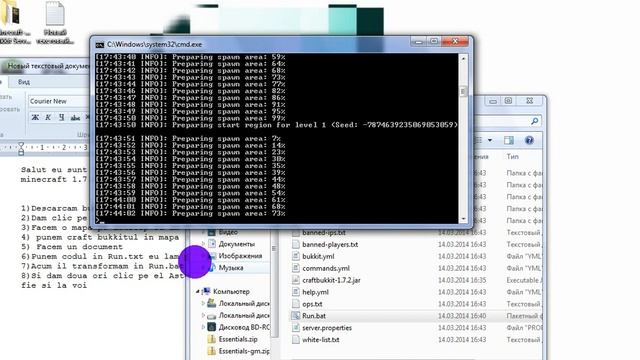Click date 14.03.2014 16:40 cell
Viewport: 640px width, 360px height.
coord(462,316)
